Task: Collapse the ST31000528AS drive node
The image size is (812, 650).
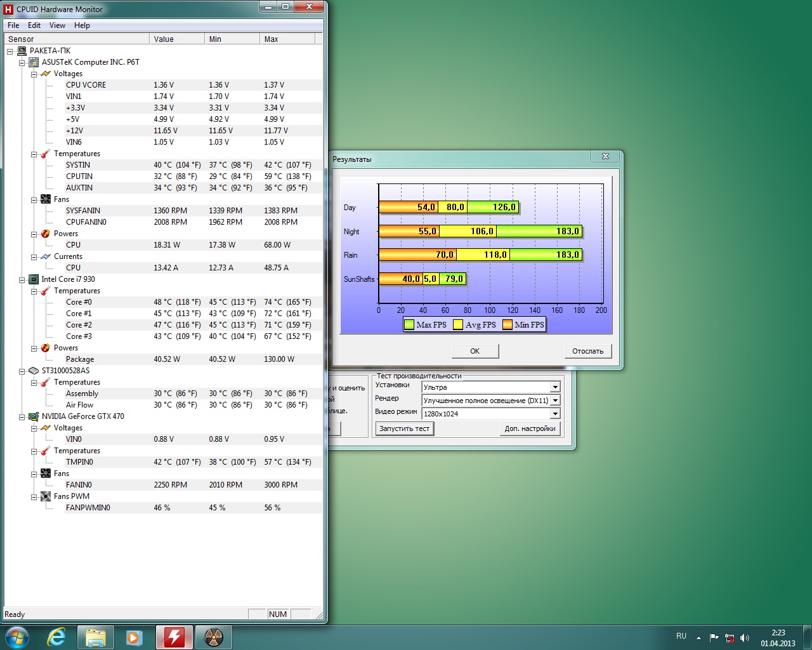Action: (x=22, y=371)
